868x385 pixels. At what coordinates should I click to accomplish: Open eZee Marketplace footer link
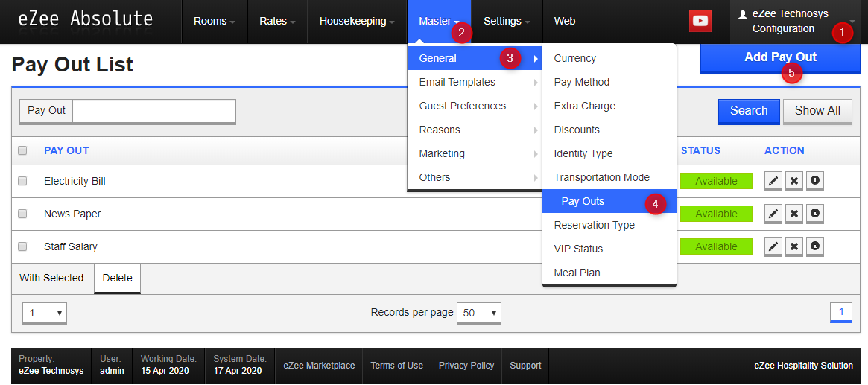[x=319, y=366]
